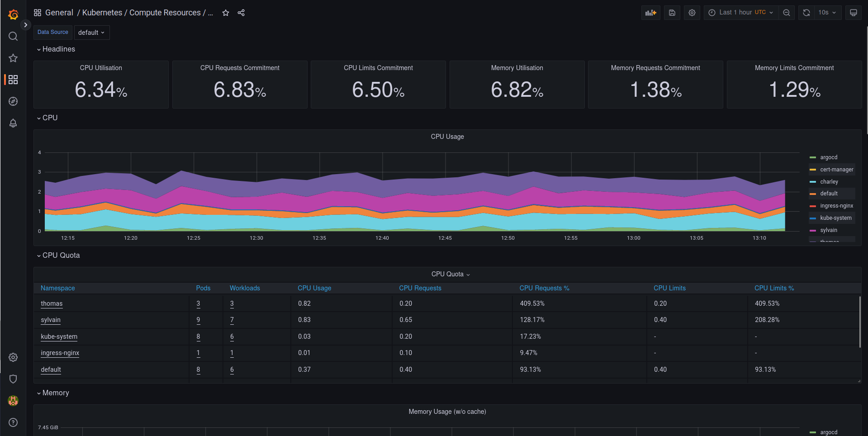Screen dimensions: 868x436
Task: Open the dashboards grid icon beside General
Action: point(38,13)
